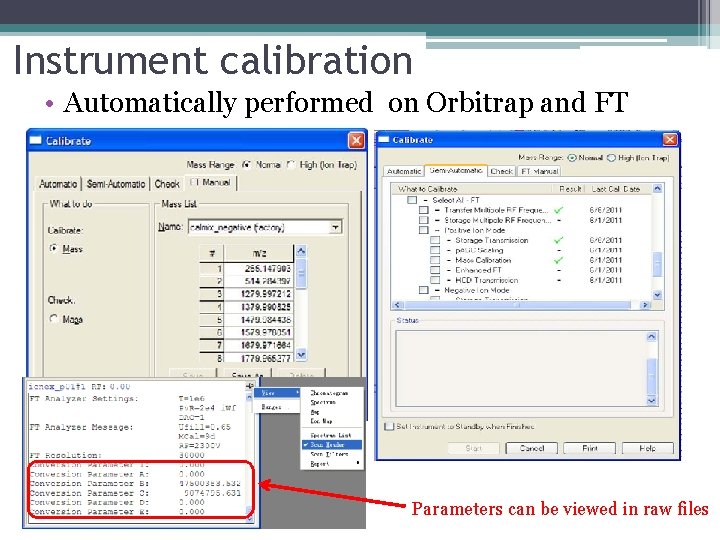Tick the Enhanced FT checkbox
The height and width of the screenshot is (540, 720).
click(x=435, y=270)
